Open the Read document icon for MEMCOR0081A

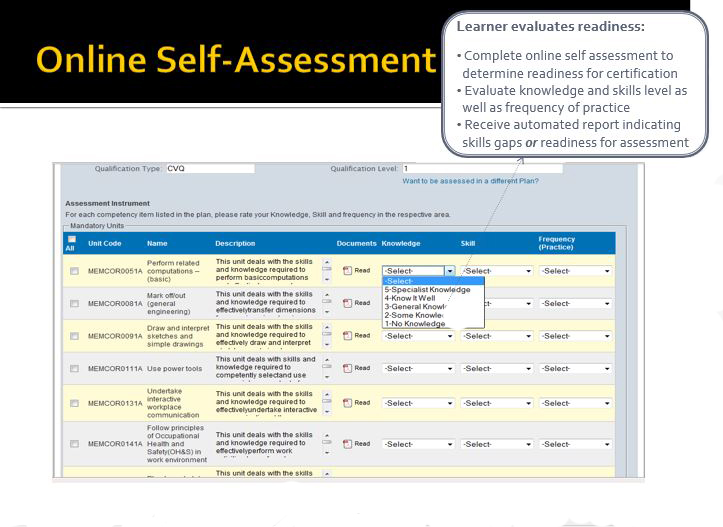click(347, 303)
